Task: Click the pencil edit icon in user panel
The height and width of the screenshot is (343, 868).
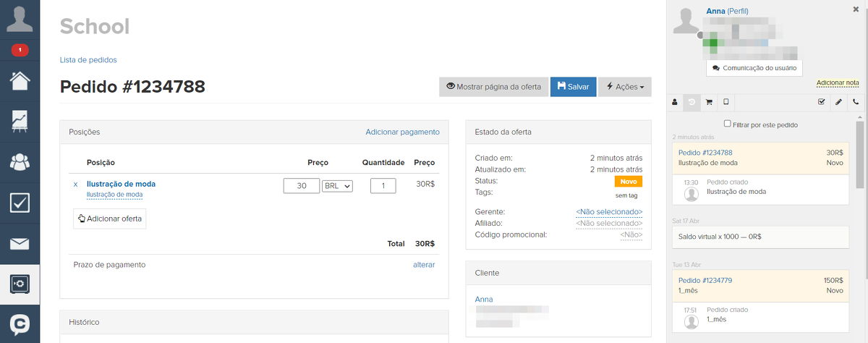Action: [838, 102]
